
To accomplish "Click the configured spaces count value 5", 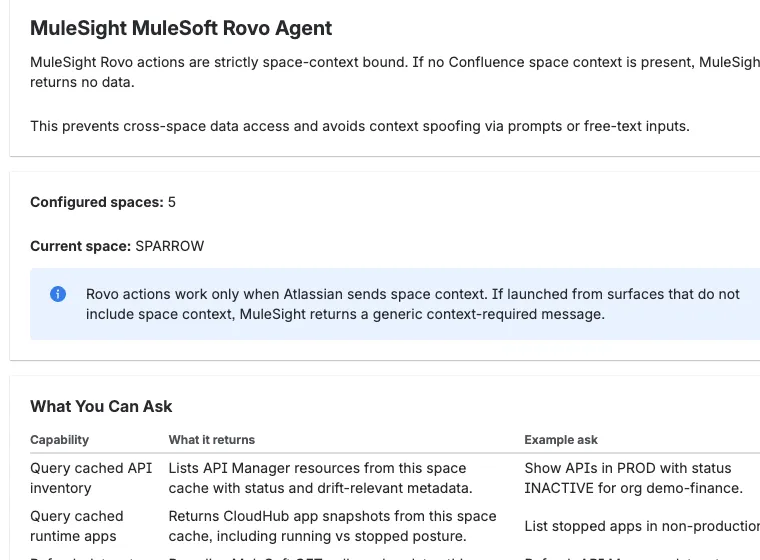I will pyautogui.click(x=172, y=202).
